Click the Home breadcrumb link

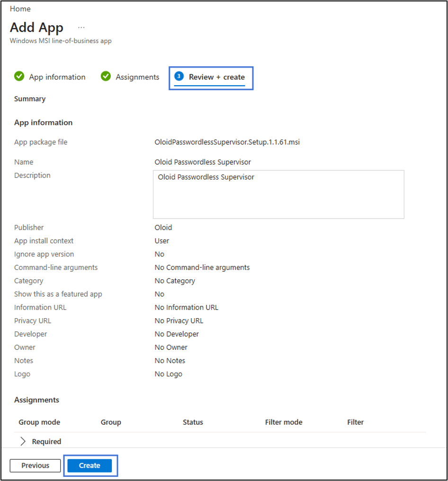[x=20, y=9]
